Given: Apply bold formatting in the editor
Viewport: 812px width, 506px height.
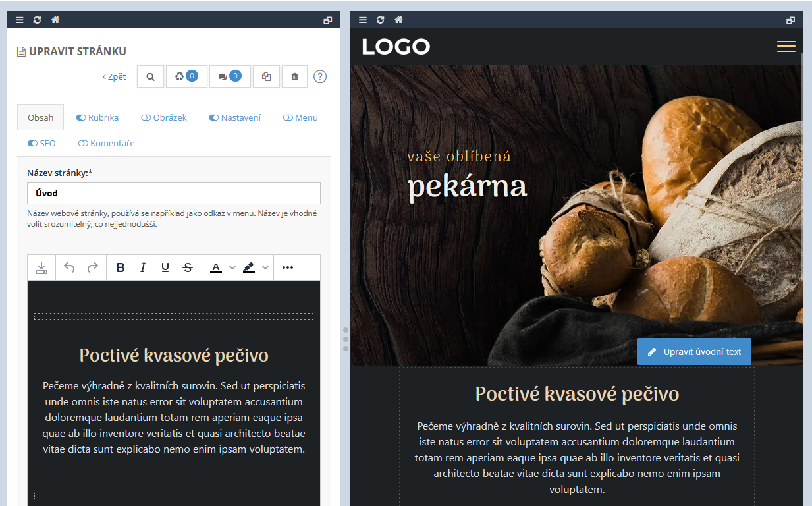Looking at the screenshot, I should [x=121, y=267].
